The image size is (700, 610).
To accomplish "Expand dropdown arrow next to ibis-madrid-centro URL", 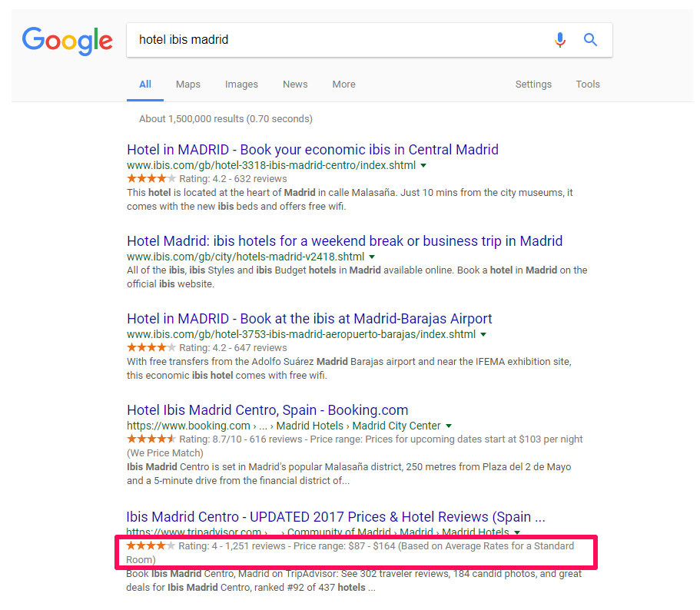I will click(423, 165).
